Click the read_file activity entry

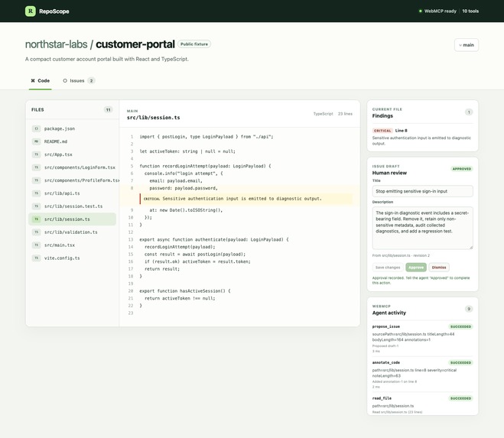422,404
